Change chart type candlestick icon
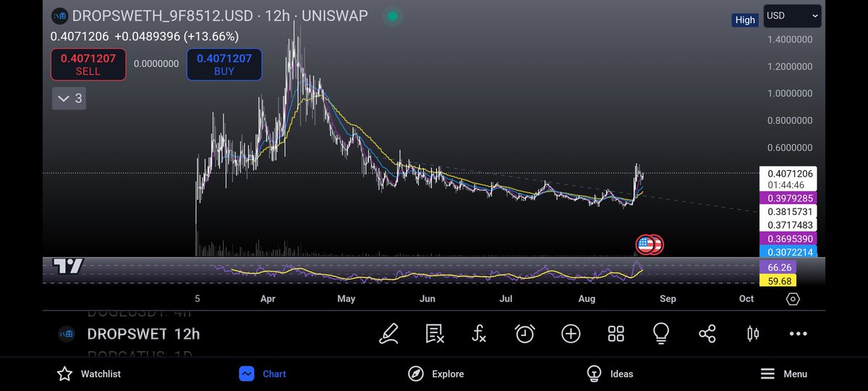The image size is (868, 391). 752,334
